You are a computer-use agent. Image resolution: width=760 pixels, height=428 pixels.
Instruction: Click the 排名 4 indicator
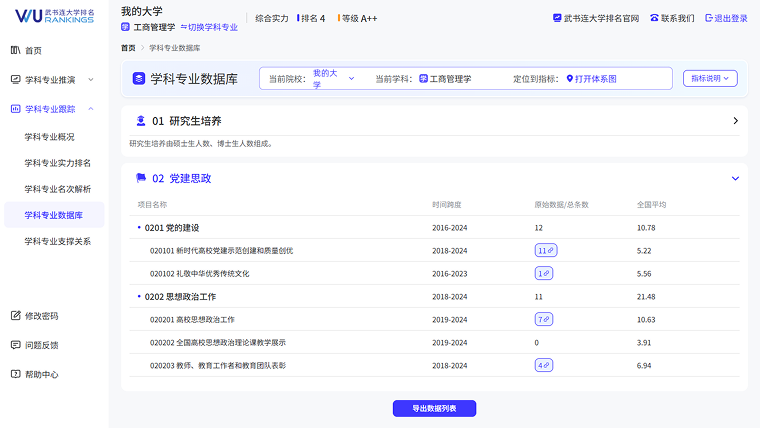[x=311, y=18]
